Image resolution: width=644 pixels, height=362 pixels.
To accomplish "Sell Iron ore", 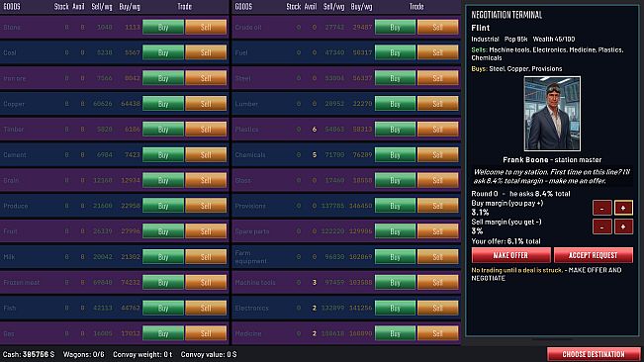I will tap(206, 78).
